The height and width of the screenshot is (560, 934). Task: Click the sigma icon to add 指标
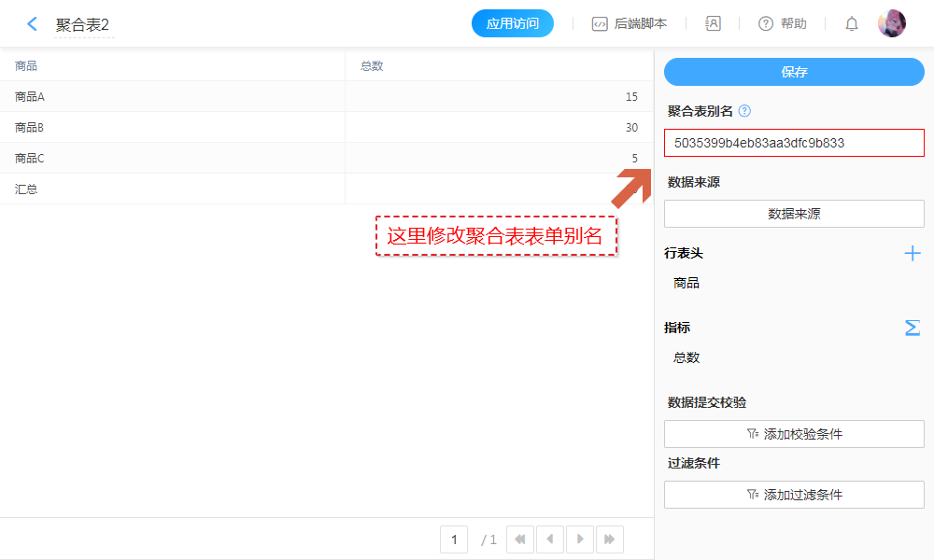(x=913, y=328)
